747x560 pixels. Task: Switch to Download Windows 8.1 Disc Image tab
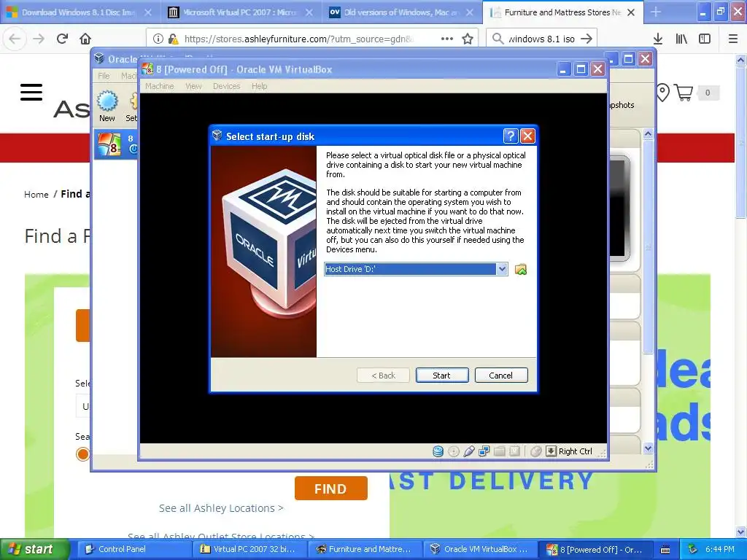[79, 12]
